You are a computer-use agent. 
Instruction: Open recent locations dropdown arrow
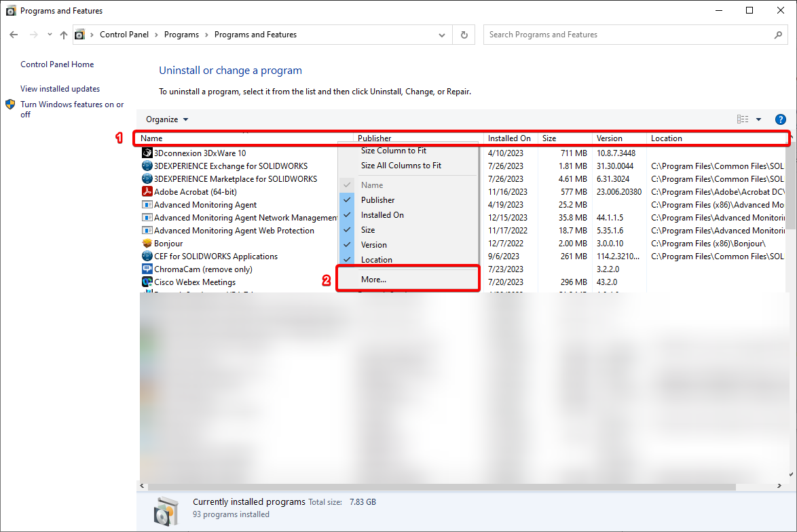pos(50,35)
